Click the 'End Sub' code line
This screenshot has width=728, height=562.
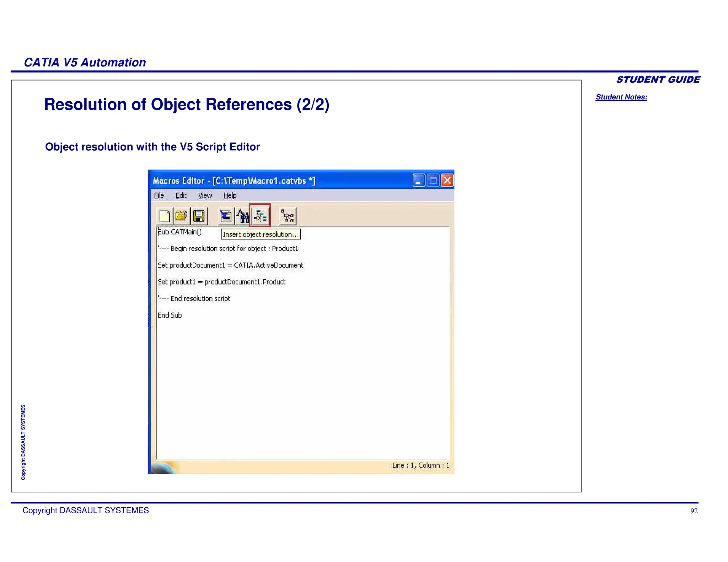170,315
